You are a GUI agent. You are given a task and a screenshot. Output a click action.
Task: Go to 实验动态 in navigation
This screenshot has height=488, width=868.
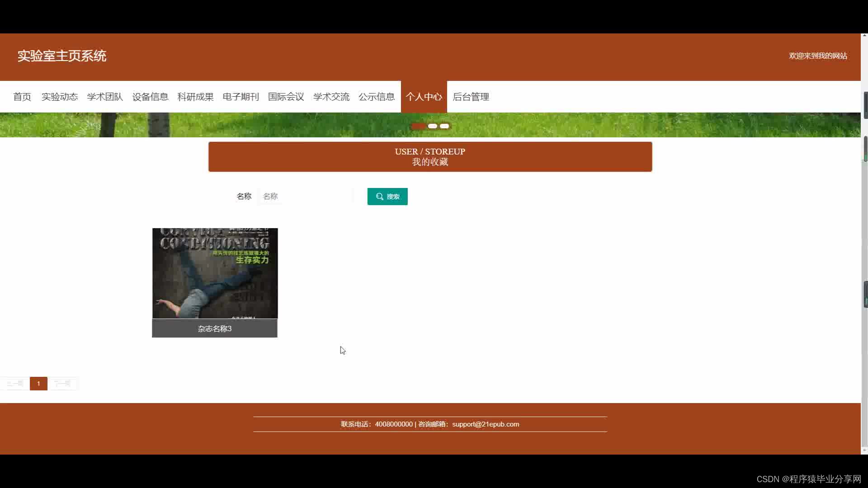60,97
